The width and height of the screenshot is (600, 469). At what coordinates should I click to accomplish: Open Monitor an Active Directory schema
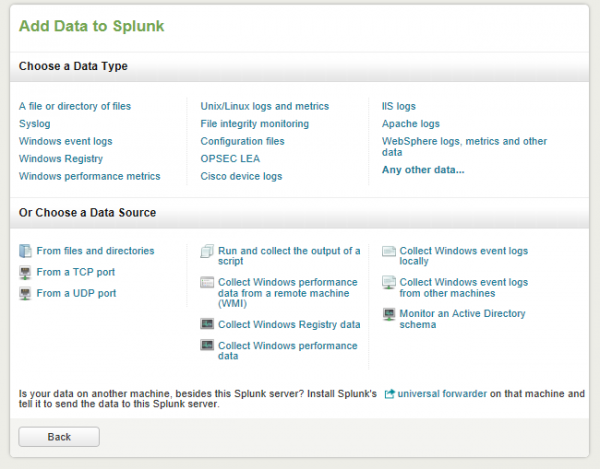tap(462, 319)
